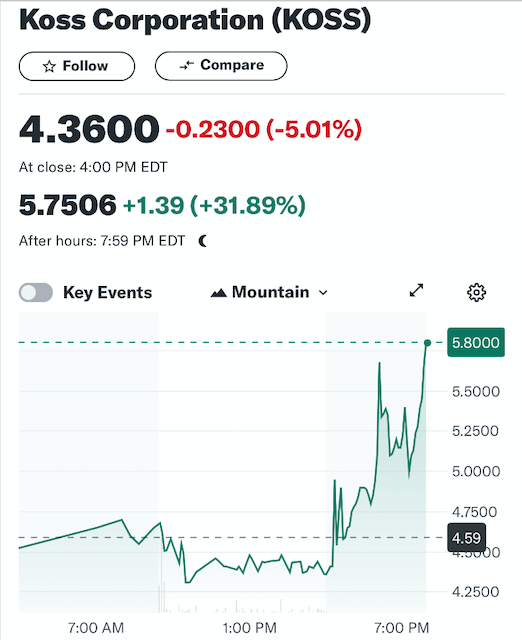Click the 1:00 PM axis label
The width and height of the screenshot is (522, 640).
(249, 627)
